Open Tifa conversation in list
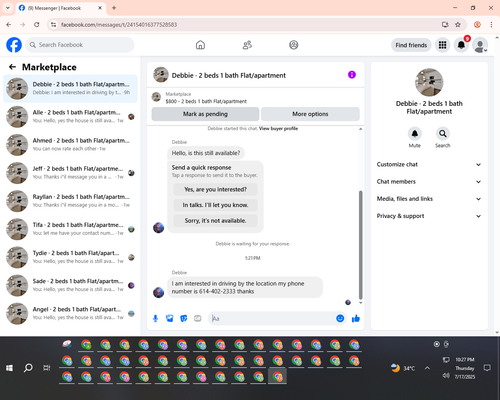 [x=70, y=229]
